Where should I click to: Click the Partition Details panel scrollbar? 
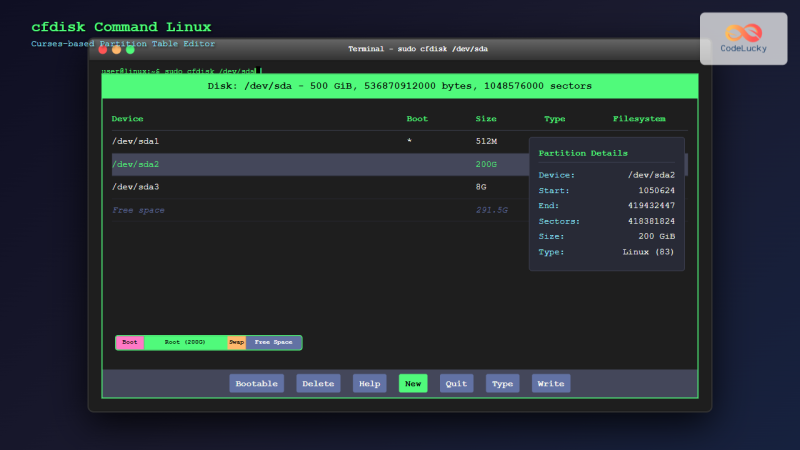click(x=686, y=165)
